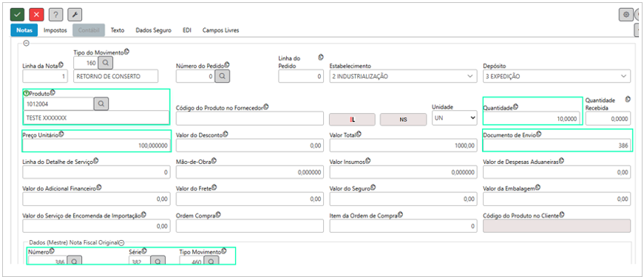Open the Dados Seguro tab

pyautogui.click(x=154, y=30)
